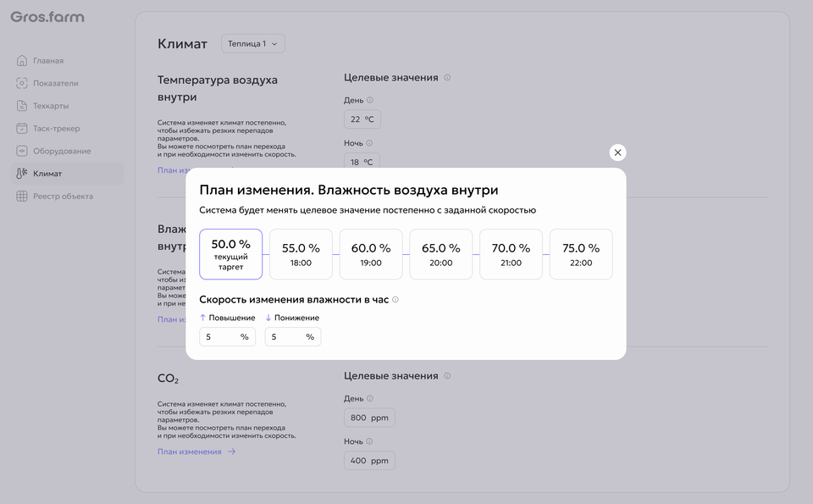
Task: Click the temperature День 22 °C field
Action: click(x=362, y=119)
